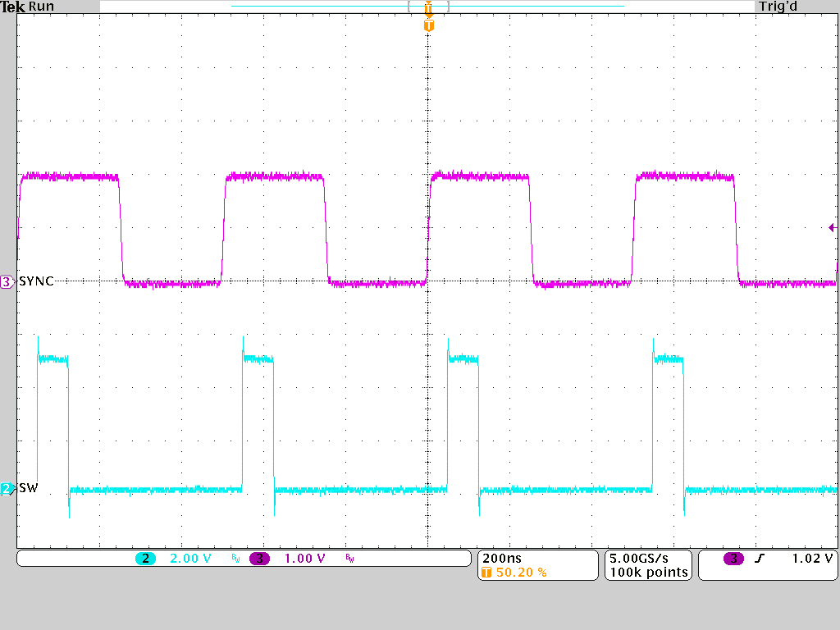Click the channel 2 SW ground marker
The image size is (840, 630).
click(7, 487)
